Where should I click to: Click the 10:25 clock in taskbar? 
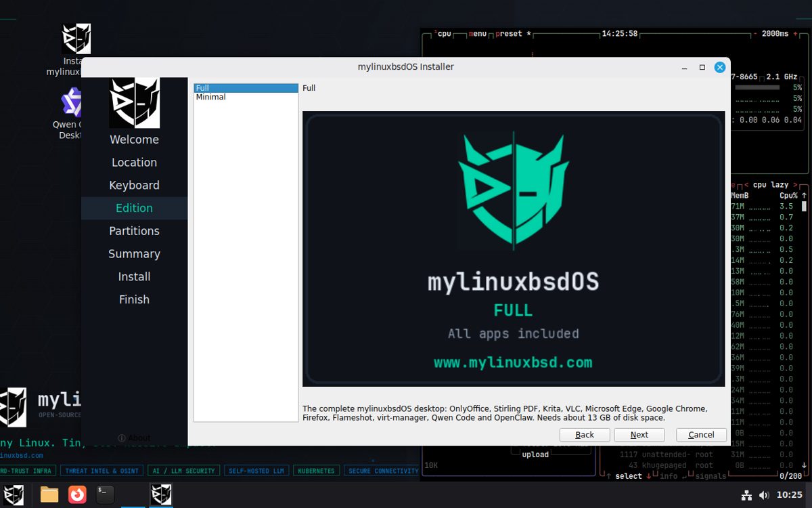[x=789, y=495]
